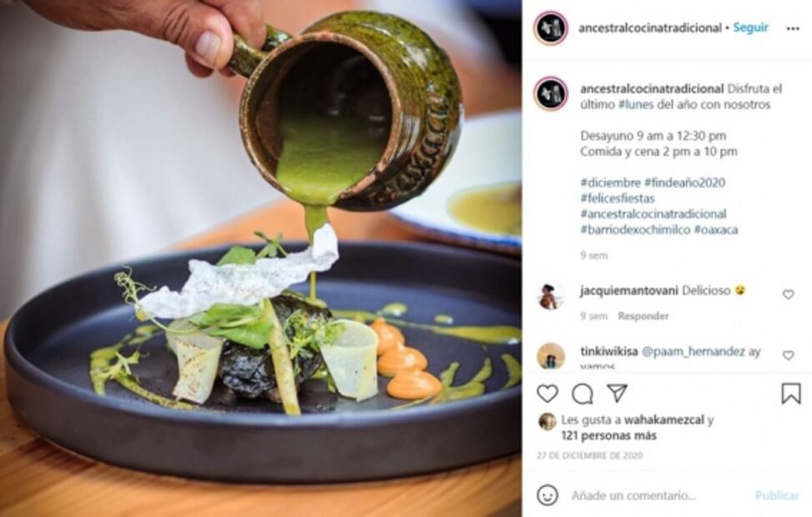Open the #oaxaca hashtag
This screenshot has height=517, width=812.
pyautogui.click(x=715, y=229)
